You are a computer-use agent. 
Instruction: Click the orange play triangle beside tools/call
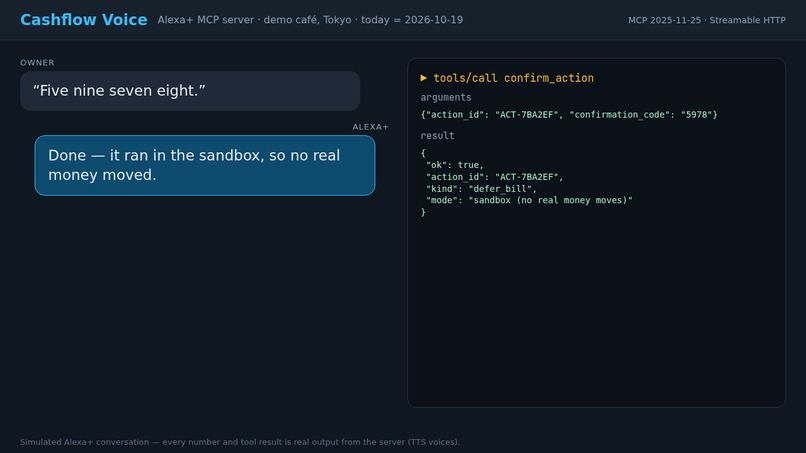pyautogui.click(x=424, y=78)
